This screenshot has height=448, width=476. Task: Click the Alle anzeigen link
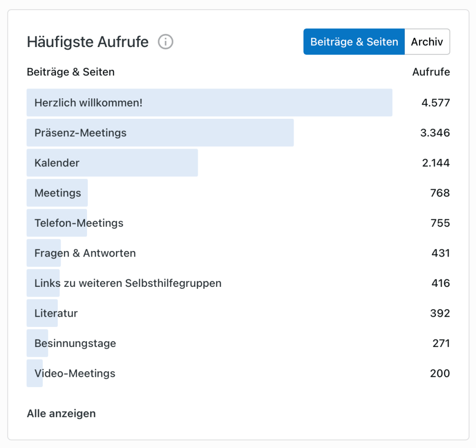tap(61, 414)
